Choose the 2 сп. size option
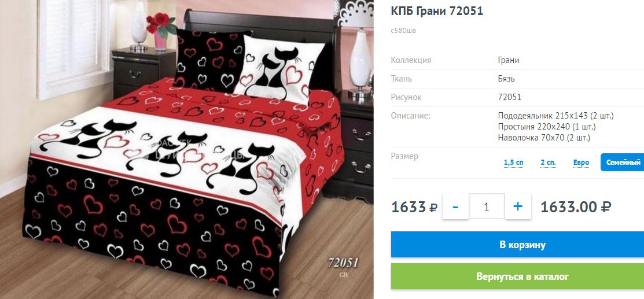The image size is (644, 299). 549,163
